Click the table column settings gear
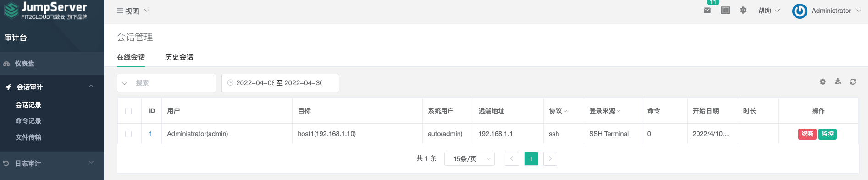 pos(823,82)
